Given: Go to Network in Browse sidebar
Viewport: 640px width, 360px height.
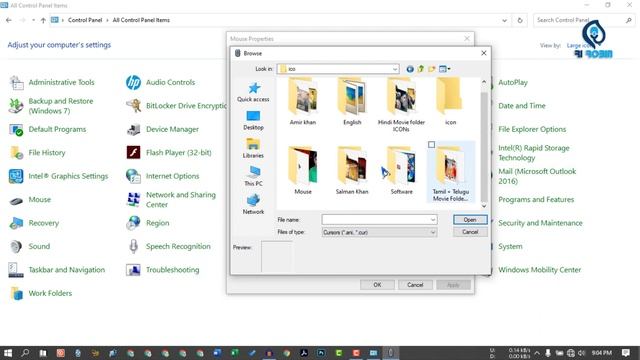Looking at the screenshot, I should (253, 204).
